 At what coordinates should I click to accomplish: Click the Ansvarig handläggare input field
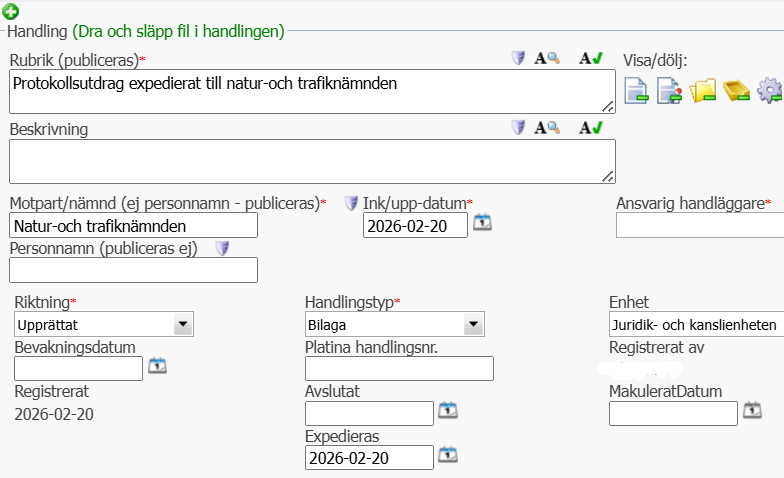[x=699, y=225]
